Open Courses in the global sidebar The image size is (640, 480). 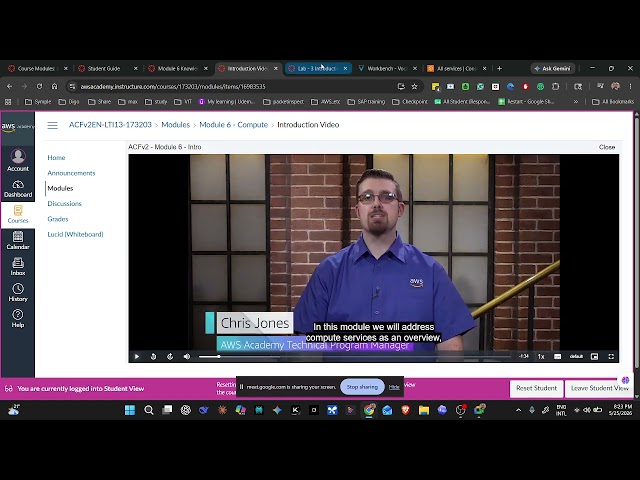[x=18, y=215]
